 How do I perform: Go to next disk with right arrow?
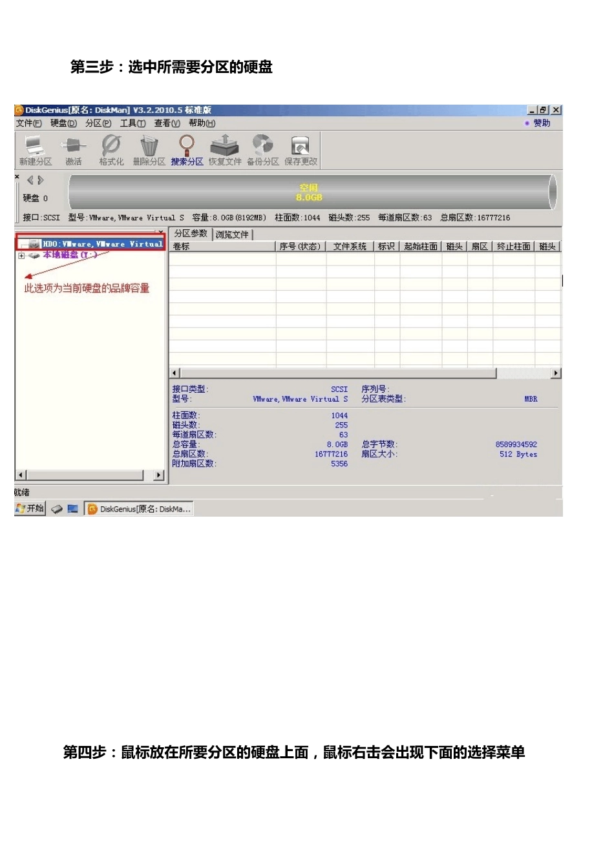tap(41, 180)
